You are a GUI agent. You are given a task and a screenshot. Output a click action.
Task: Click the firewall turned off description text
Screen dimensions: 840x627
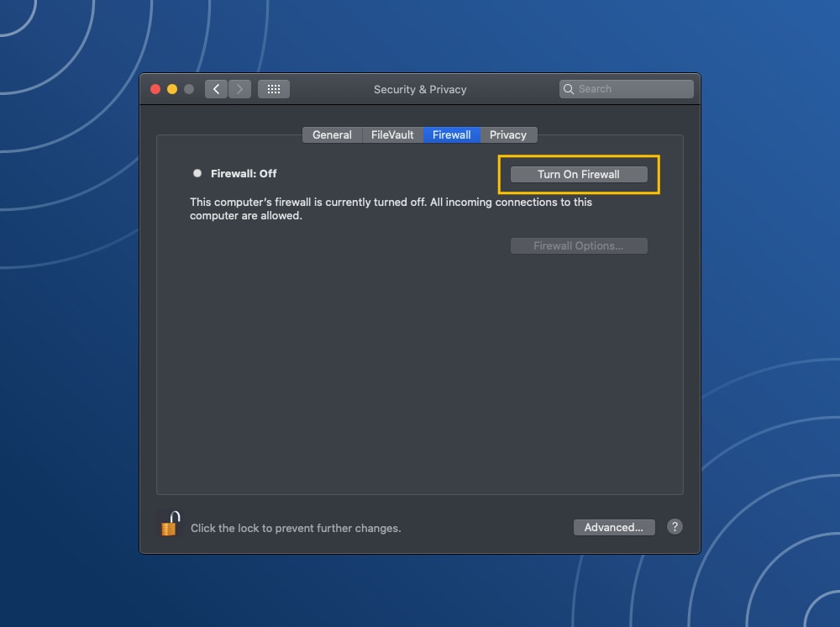point(391,208)
